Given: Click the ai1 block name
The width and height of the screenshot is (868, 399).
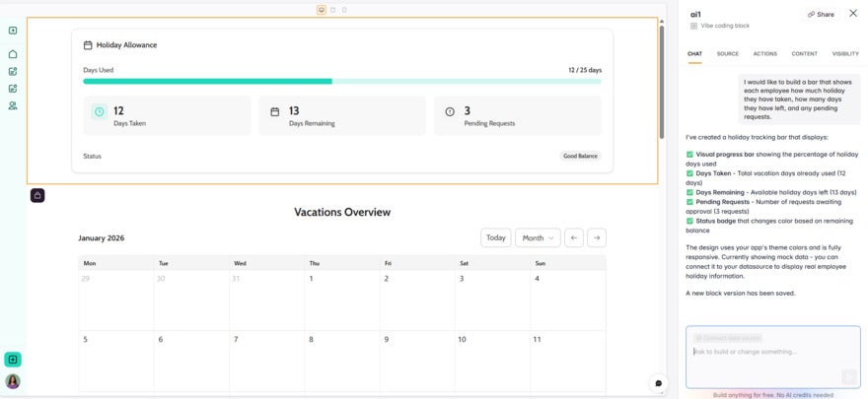Looking at the screenshot, I should point(695,15).
